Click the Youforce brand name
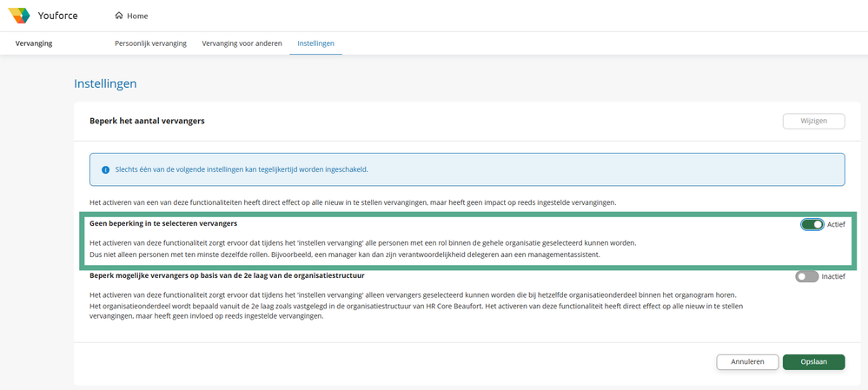 click(x=57, y=16)
